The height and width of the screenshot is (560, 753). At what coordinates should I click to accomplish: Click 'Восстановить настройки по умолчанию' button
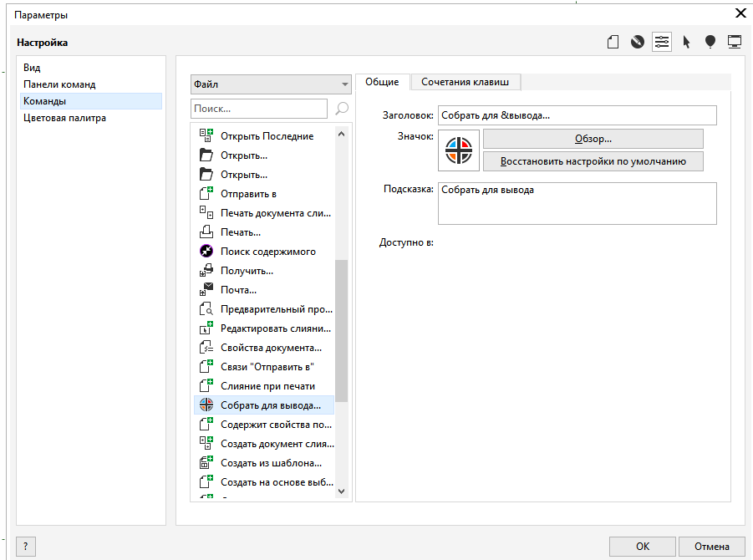(593, 161)
